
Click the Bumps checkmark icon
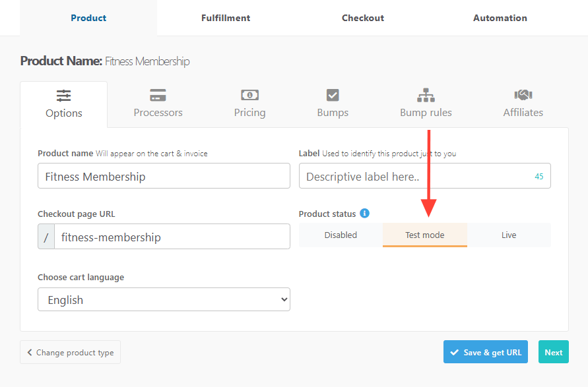(x=333, y=95)
